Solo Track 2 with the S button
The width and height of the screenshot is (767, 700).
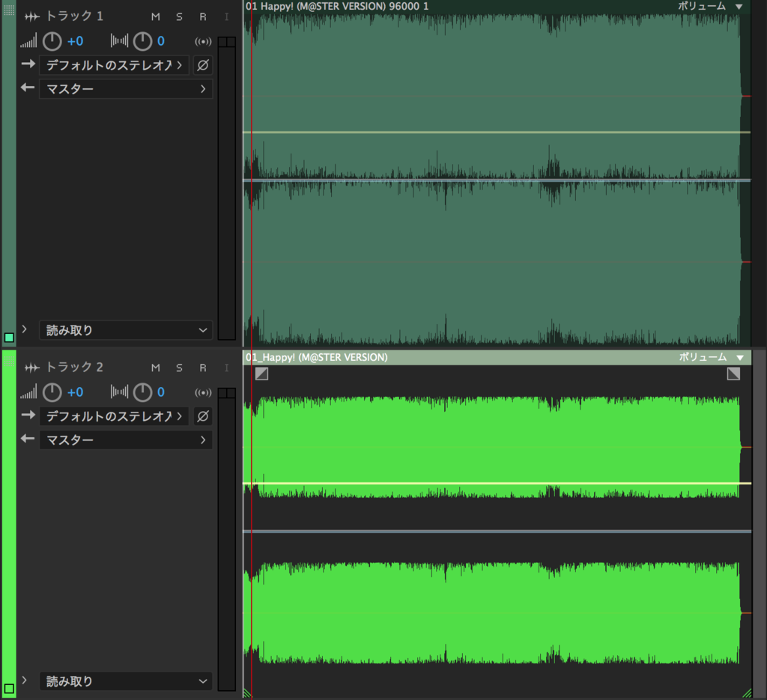pos(179,368)
